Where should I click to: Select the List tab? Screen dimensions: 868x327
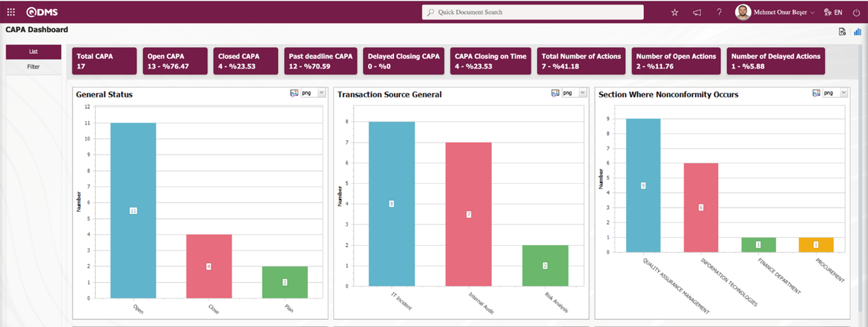(x=33, y=52)
